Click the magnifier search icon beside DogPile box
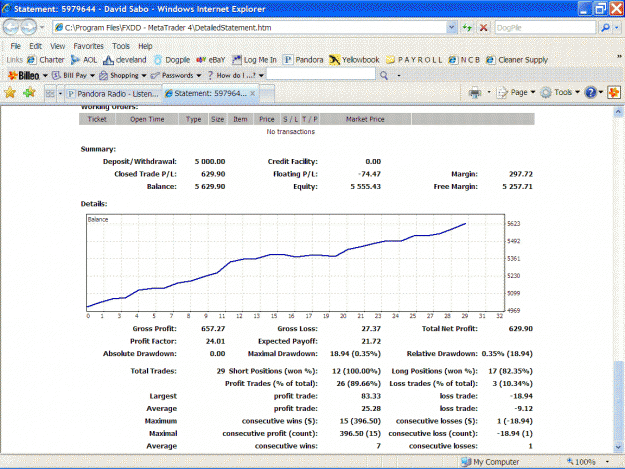The image size is (625, 469). [605, 27]
